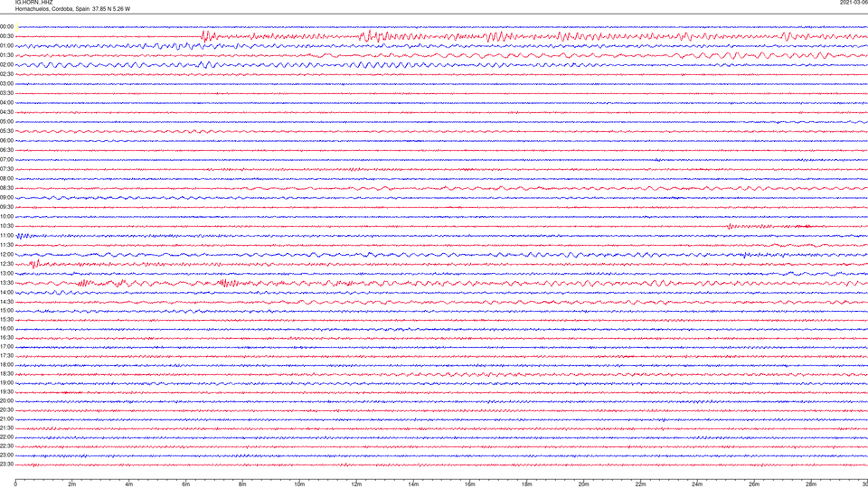Click the small event onset on 10:30 trace
Image resolution: width=868 pixels, height=488 pixels.
pos(731,226)
